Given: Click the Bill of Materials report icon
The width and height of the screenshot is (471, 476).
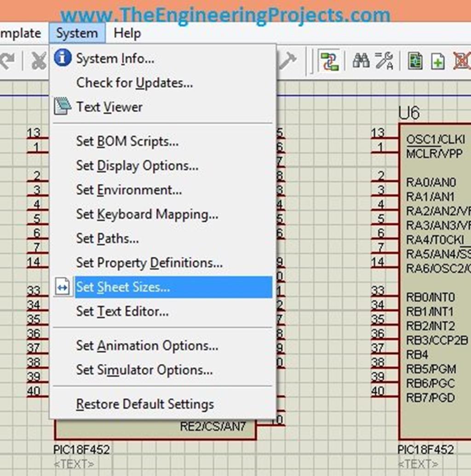Looking at the screenshot, I should pos(414,61).
